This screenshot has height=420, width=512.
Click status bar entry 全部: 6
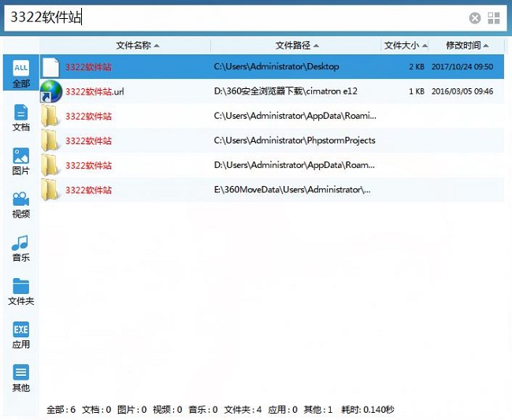click(x=61, y=410)
